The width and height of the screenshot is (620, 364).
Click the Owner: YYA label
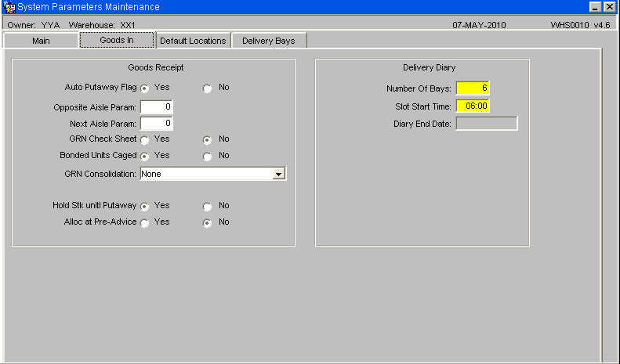pyautogui.click(x=34, y=25)
